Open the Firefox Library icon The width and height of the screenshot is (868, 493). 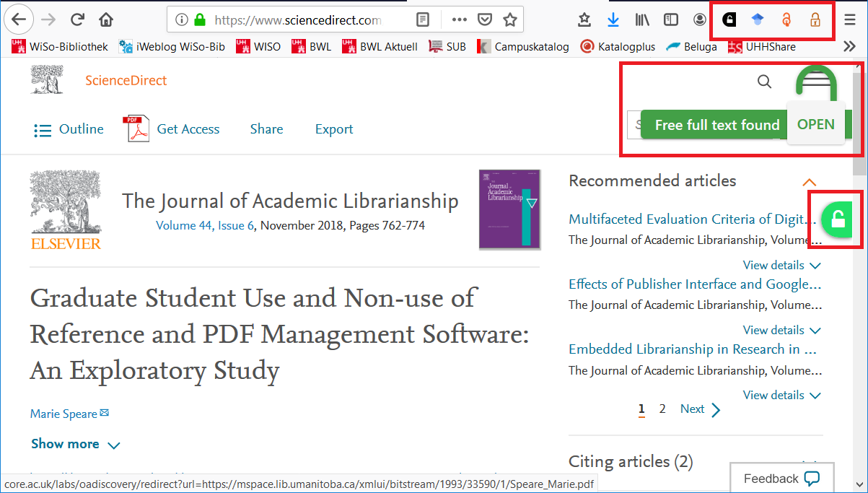[642, 19]
